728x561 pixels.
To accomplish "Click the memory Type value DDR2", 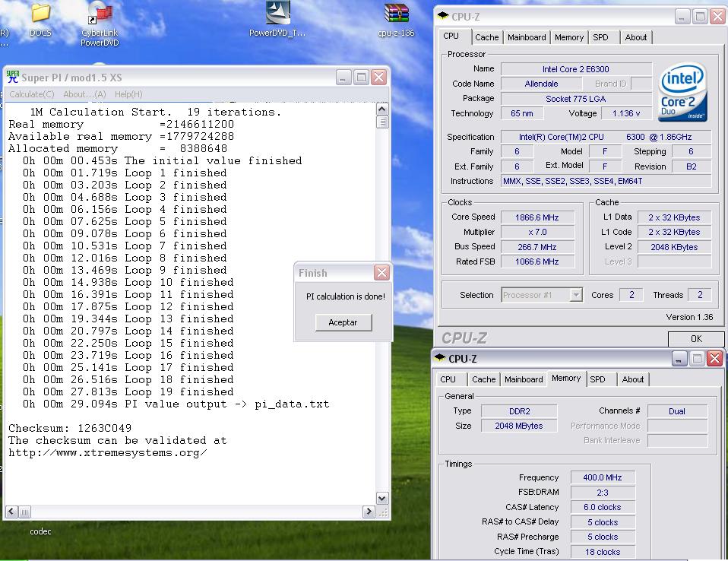I will [519, 411].
